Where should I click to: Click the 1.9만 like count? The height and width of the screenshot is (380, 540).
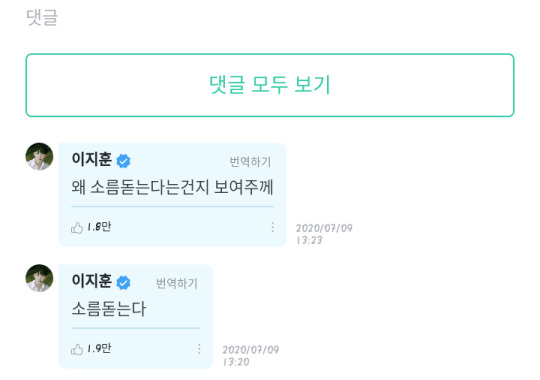(99, 348)
